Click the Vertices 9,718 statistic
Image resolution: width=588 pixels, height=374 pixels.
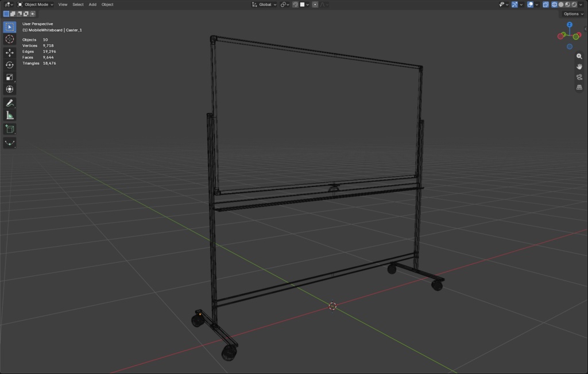[38, 46]
